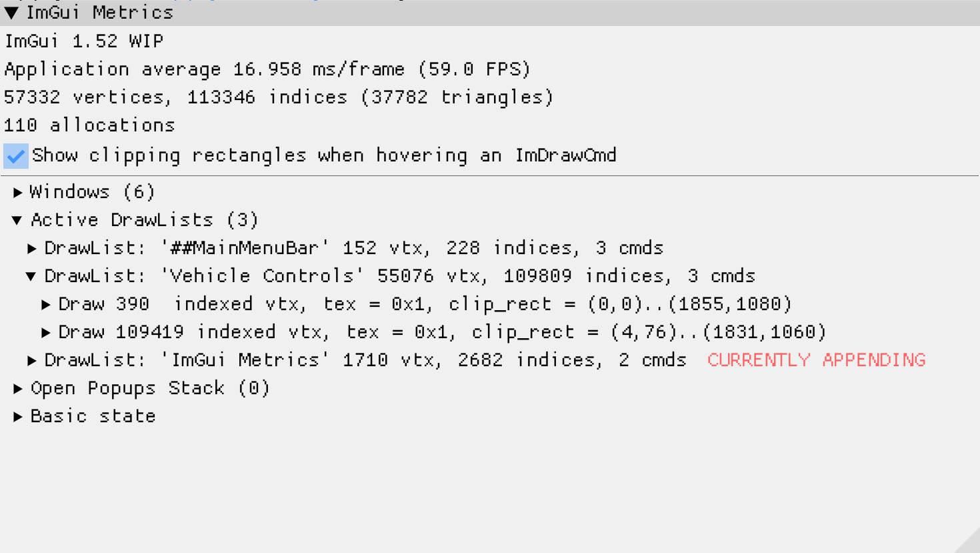Screen dimensions: 980x553
Task: Uncheck 'Show clipping rectangles when hovering an ImDrawCmd'
Action: pyautogui.click(x=15, y=155)
